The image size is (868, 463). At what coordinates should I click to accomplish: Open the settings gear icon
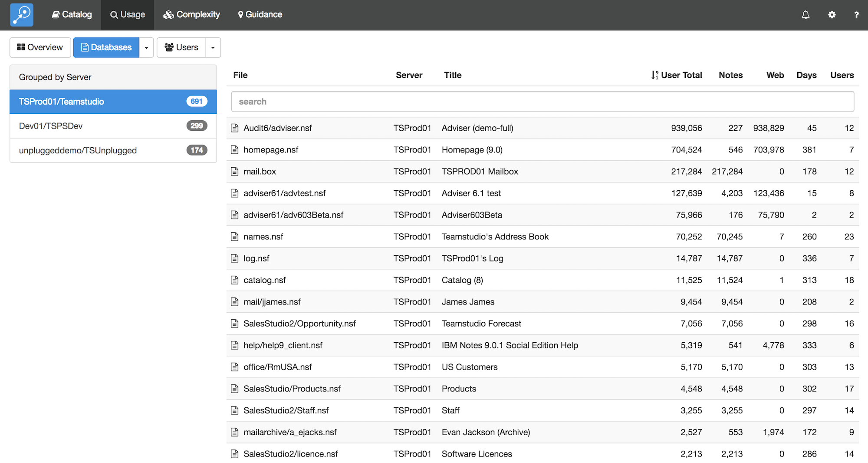[x=832, y=15]
